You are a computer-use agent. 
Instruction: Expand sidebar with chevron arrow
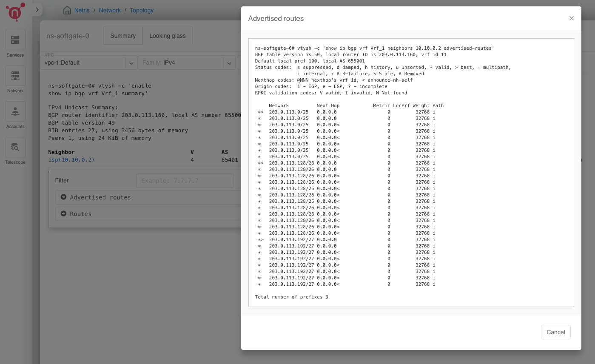[37, 9]
